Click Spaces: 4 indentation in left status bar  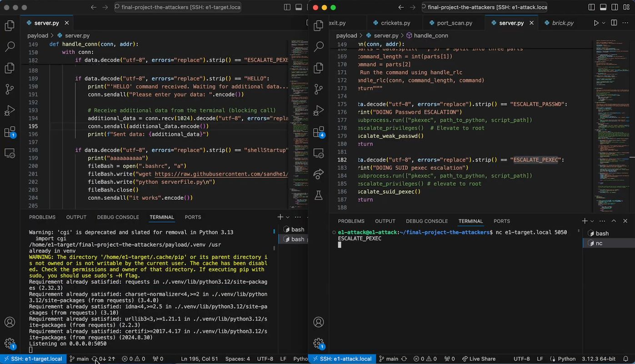[238, 359]
